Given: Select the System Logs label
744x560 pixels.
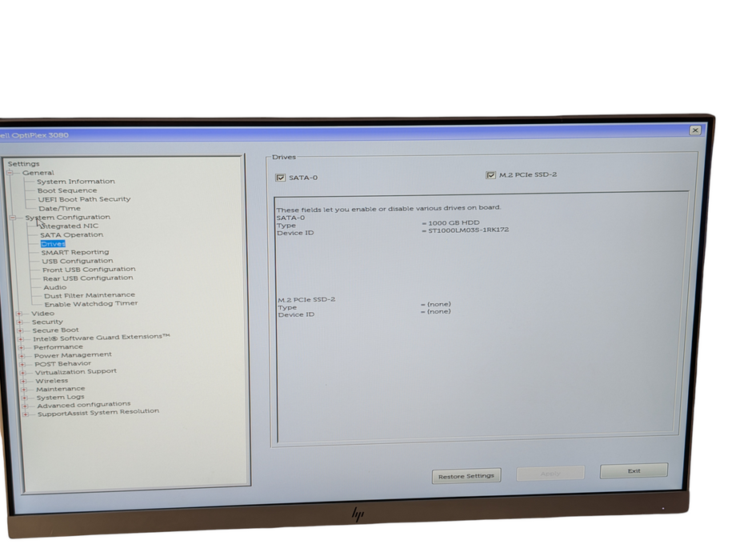Looking at the screenshot, I should 60,398.
